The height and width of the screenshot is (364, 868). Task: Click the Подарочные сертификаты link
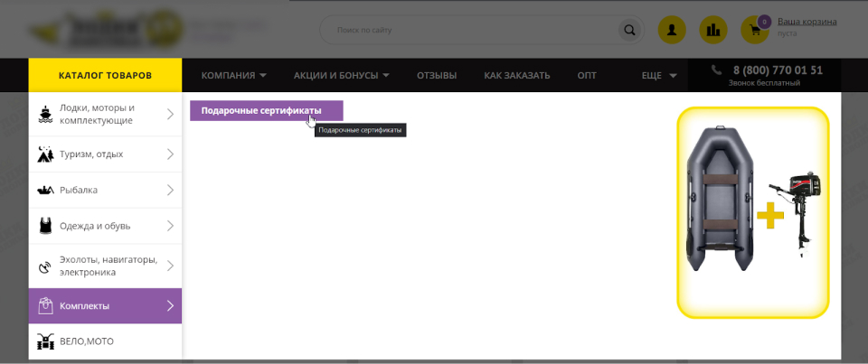tap(261, 111)
